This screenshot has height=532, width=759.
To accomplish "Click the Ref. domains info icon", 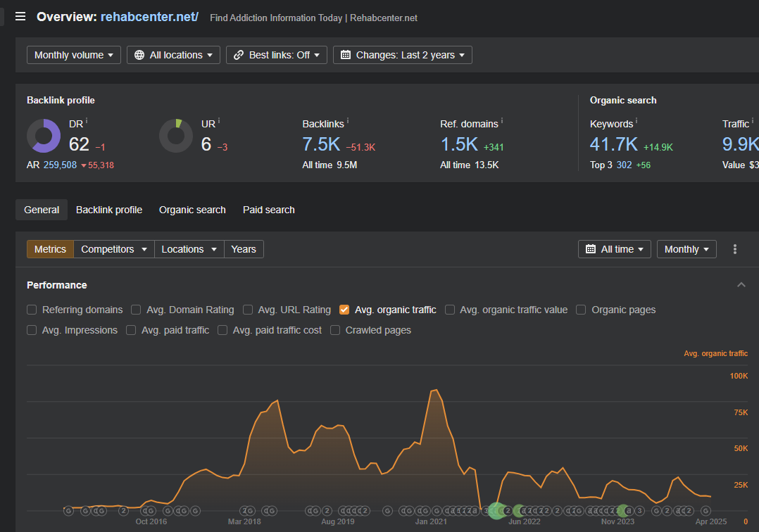I will pyautogui.click(x=501, y=120).
